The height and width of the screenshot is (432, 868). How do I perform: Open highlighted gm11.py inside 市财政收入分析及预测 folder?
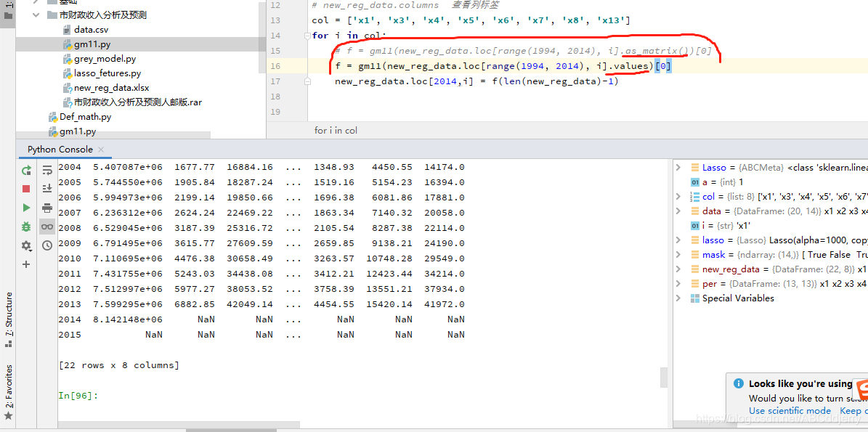[x=92, y=44]
